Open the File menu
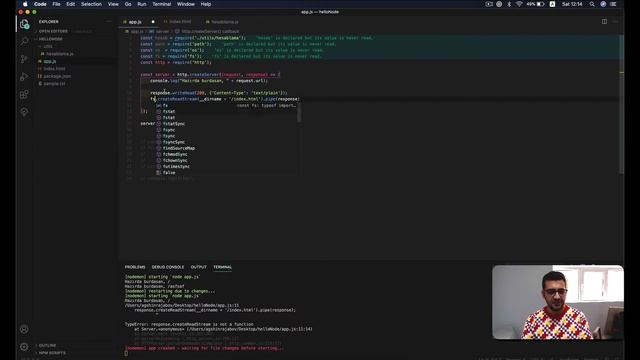Viewport: 640px width, 360px height. (56, 4)
